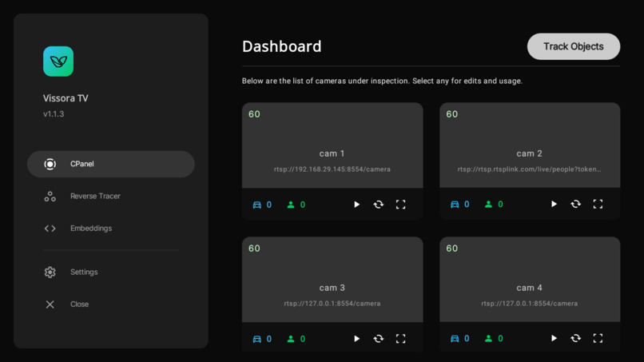Image resolution: width=644 pixels, height=362 pixels.
Task: Select the cam 4 preview card
Action: [530, 280]
